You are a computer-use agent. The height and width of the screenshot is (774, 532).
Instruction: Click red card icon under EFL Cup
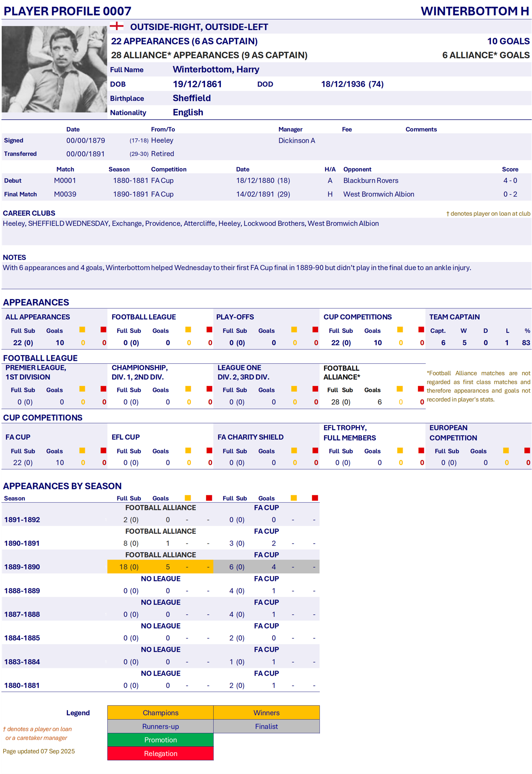tap(209, 451)
